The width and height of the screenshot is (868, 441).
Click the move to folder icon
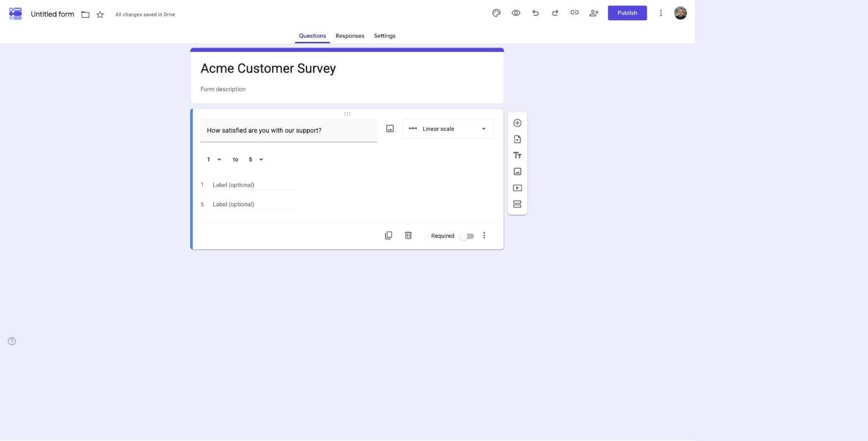[86, 15]
